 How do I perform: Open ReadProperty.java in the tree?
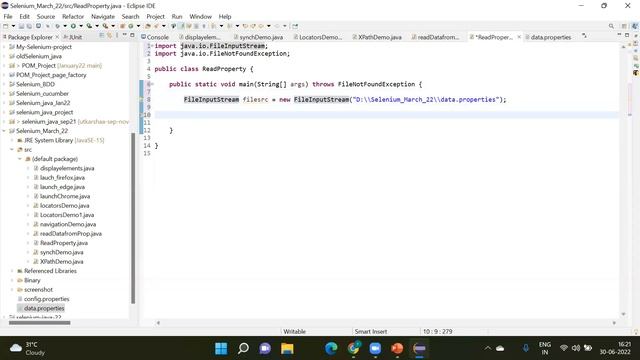tap(64, 243)
